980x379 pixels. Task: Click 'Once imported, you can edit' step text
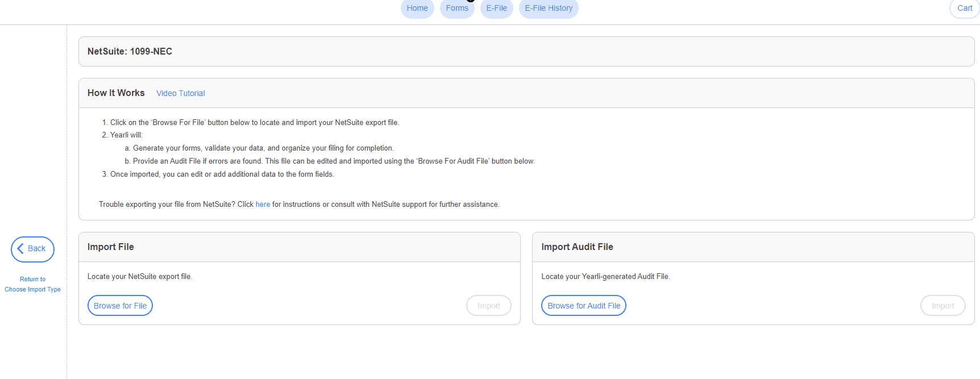click(222, 174)
